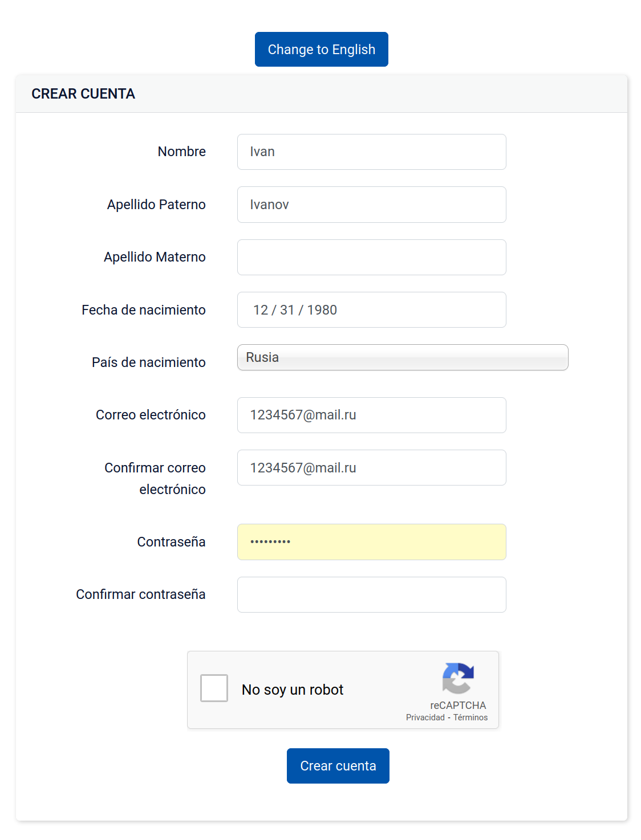This screenshot has width=641, height=840.
Task: Click into the Correo electrónico field
Action: [x=371, y=415]
